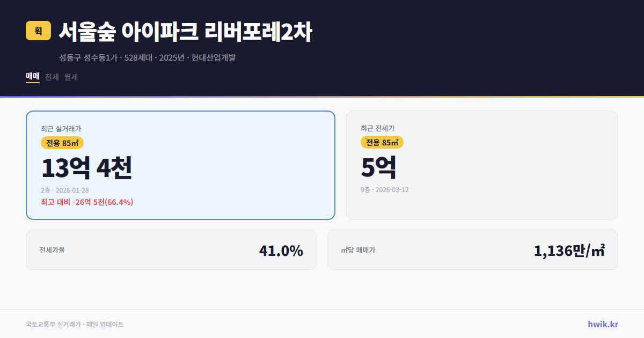Viewport: 644px width, 338px height.
Task: Click the red 최고 대비 -26억 5천 text
Action: (x=86, y=202)
